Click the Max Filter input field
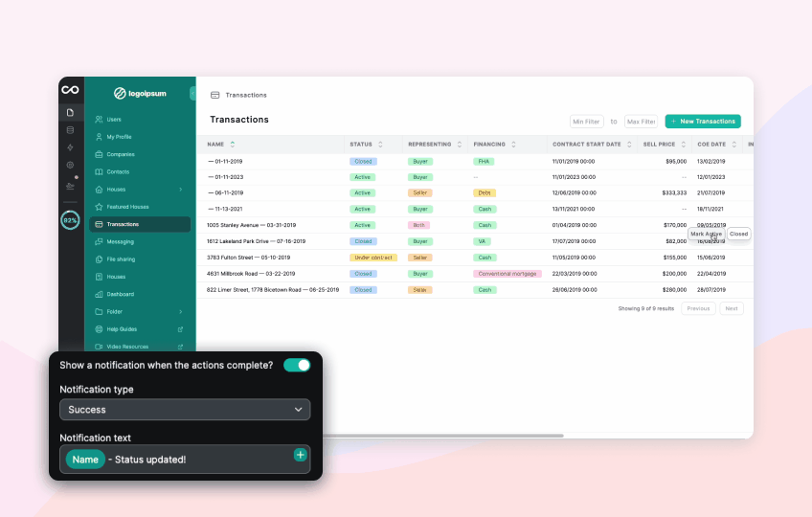The width and height of the screenshot is (812, 517). coord(642,122)
